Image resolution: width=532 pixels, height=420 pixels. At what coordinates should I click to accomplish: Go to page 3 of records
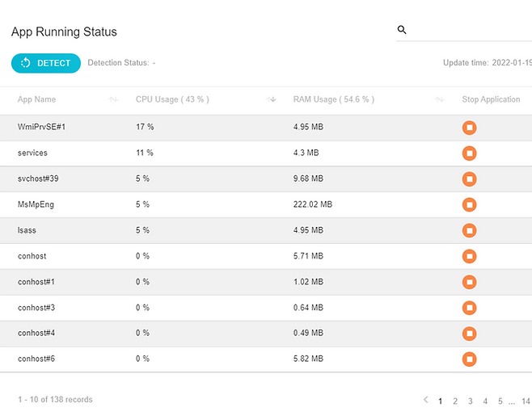(x=471, y=401)
